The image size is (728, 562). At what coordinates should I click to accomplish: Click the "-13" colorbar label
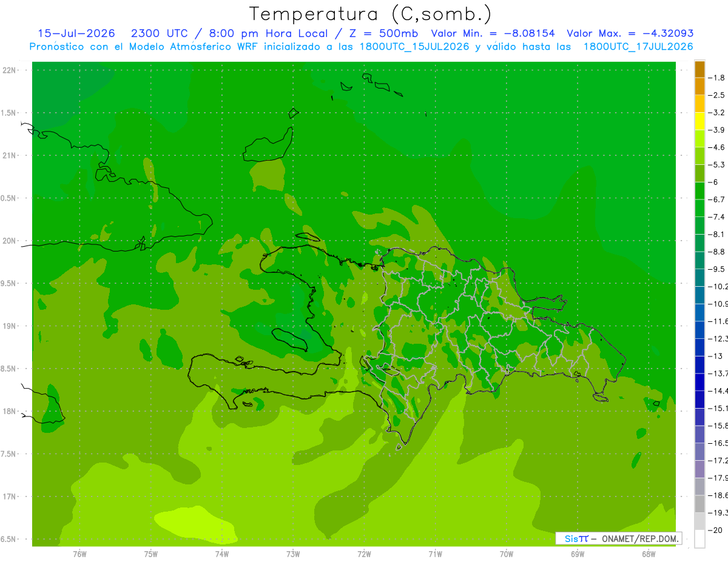click(715, 356)
